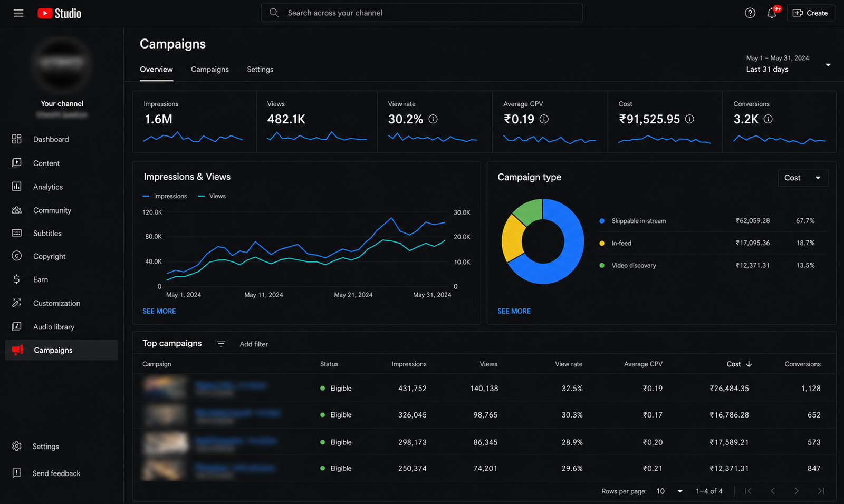This screenshot has height=504, width=844.
Task: Click the YouTube Studio logo
Action: click(60, 13)
